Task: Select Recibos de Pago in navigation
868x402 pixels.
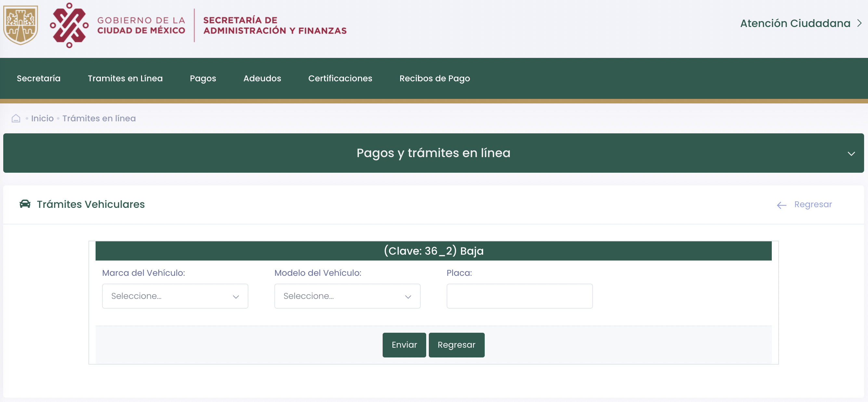Action: [434, 78]
